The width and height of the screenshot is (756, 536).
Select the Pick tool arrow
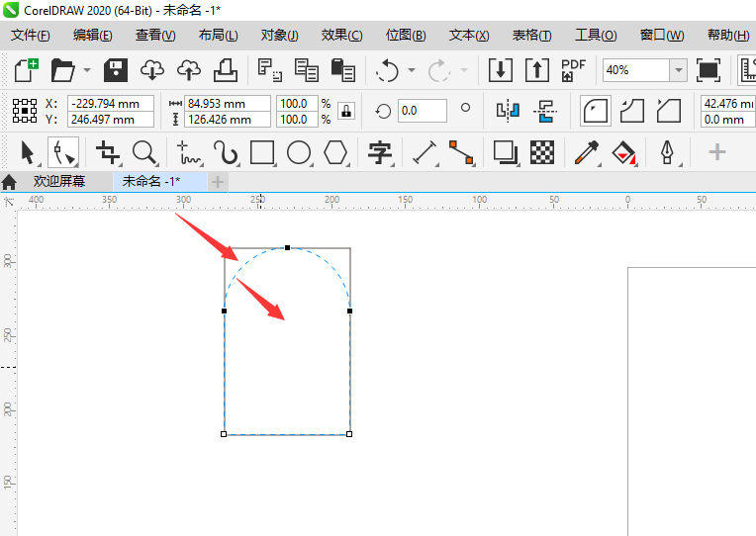28,153
